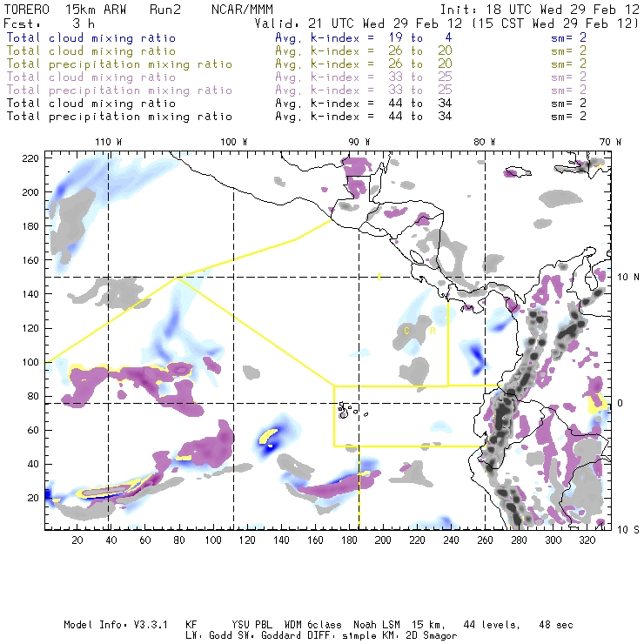This screenshot has height=644, width=644.
Task: Select the blue 'sm= 2' value
Action: click(569, 37)
